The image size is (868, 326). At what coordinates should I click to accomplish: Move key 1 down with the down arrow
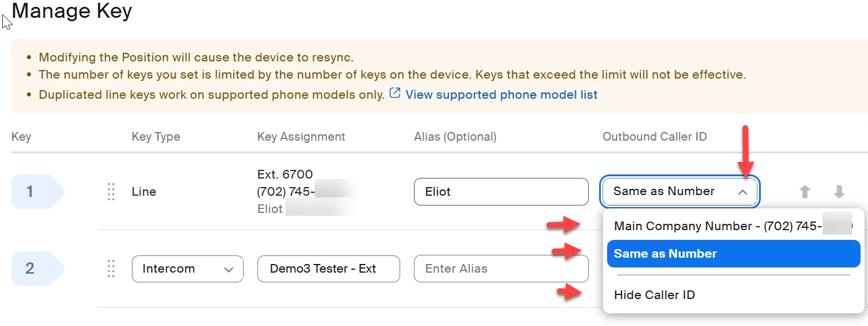pyautogui.click(x=839, y=192)
